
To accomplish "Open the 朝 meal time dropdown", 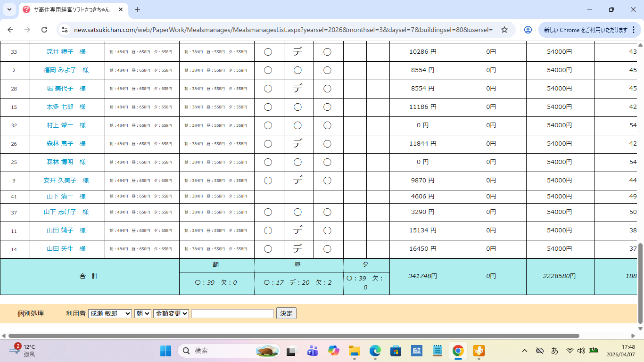I will point(142,313).
